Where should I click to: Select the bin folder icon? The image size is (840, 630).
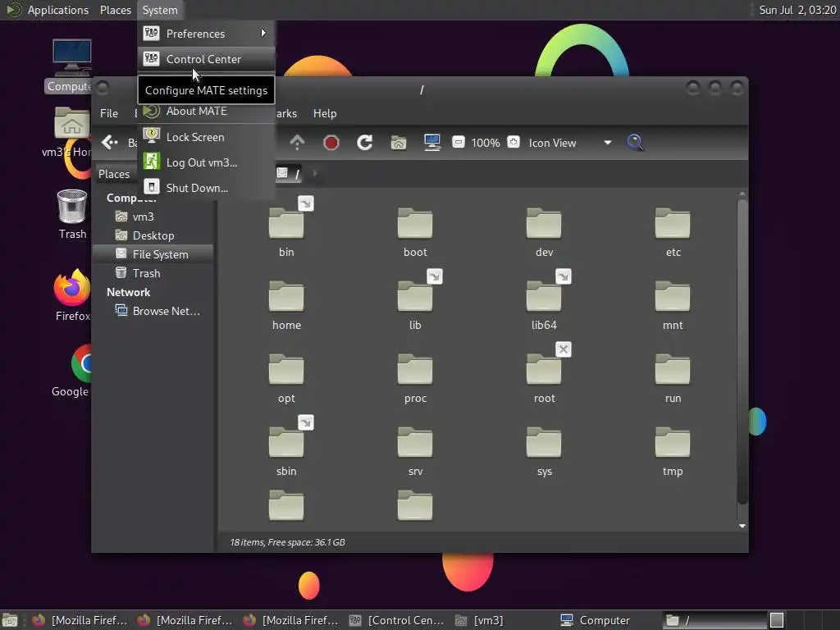[286, 223]
